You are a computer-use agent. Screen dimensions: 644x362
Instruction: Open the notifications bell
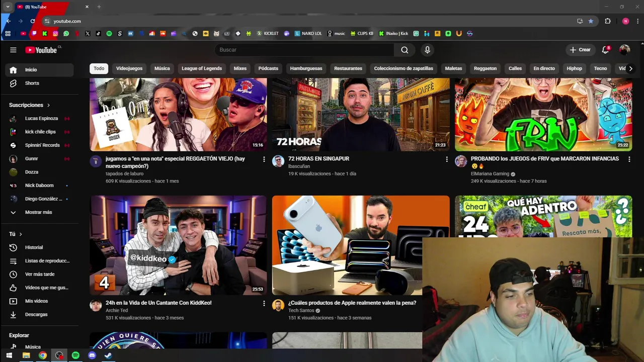tap(606, 50)
